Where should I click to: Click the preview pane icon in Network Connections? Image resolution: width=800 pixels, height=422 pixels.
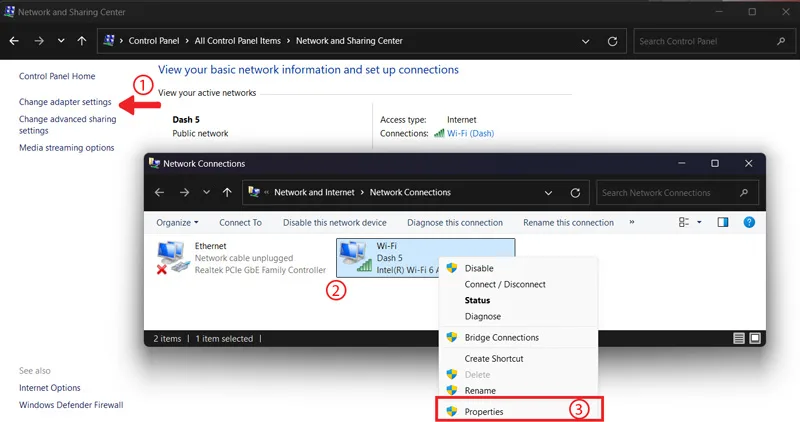pyautogui.click(x=722, y=222)
